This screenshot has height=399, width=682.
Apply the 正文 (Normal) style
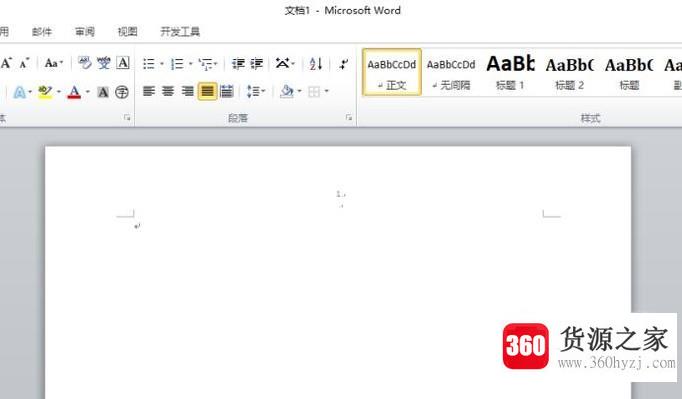(392, 72)
